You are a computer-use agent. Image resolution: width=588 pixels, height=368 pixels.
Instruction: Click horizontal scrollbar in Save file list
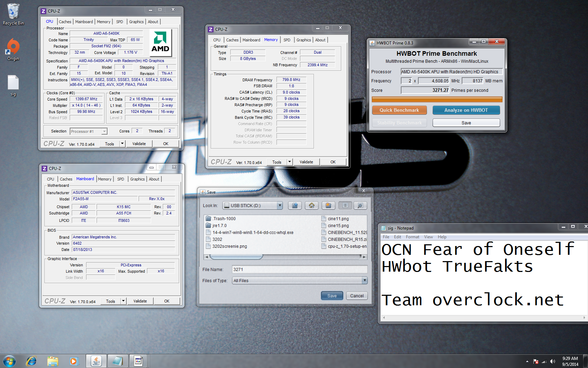(285, 257)
